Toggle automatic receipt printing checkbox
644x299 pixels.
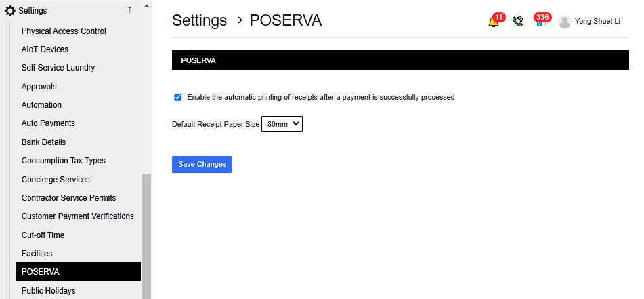coord(178,97)
